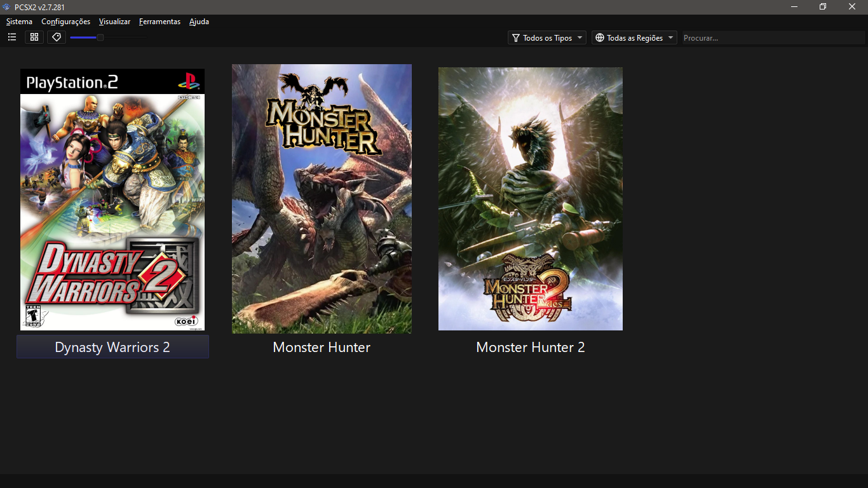Select the Dynasty Warriors 2 cover art
The height and width of the screenshot is (488, 868).
pyautogui.click(x=112, y=200)
